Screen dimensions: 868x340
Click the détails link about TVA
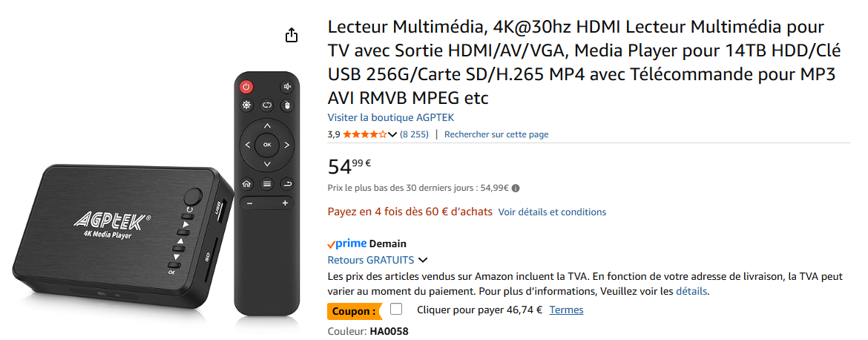coord(691,291)
